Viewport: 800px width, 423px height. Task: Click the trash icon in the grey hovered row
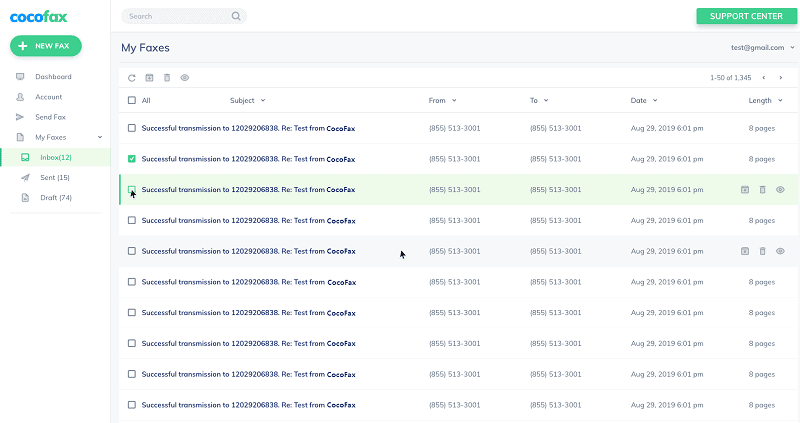pyautogui.click(x=762, y=251)
